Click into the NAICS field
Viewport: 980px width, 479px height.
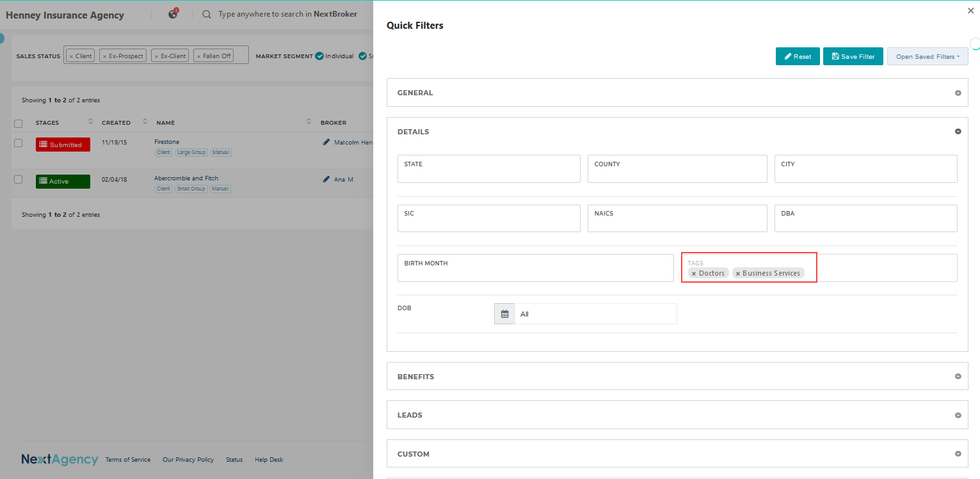(677, 218)
